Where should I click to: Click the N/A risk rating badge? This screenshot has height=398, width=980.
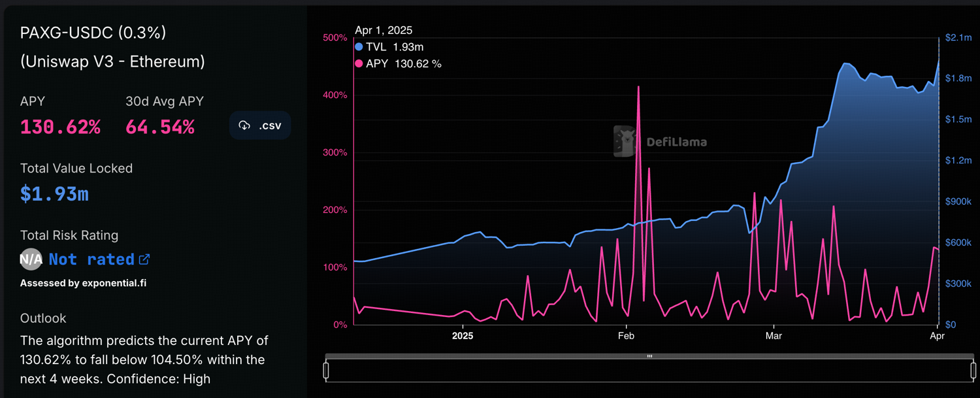tap(31, 259)
